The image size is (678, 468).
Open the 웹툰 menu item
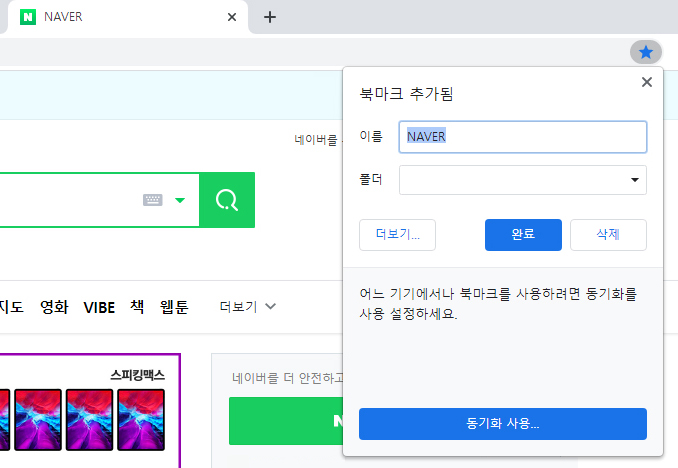click(174, 307)
